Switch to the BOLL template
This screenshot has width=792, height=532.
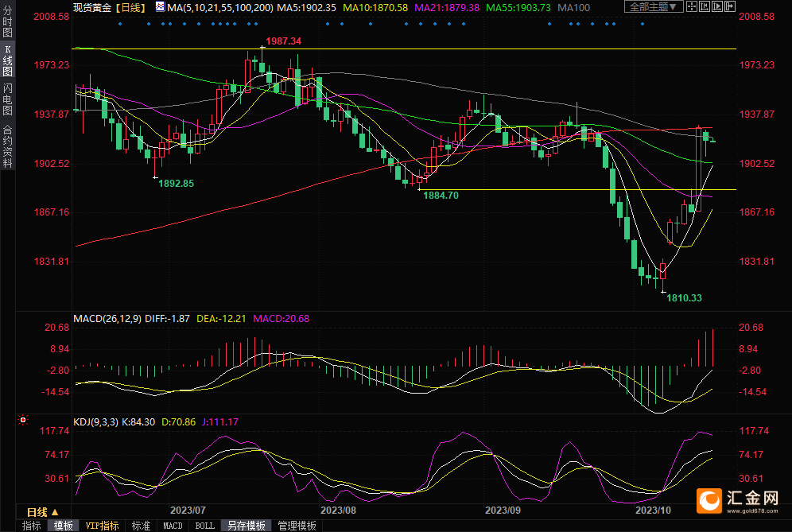click(204, 526)
